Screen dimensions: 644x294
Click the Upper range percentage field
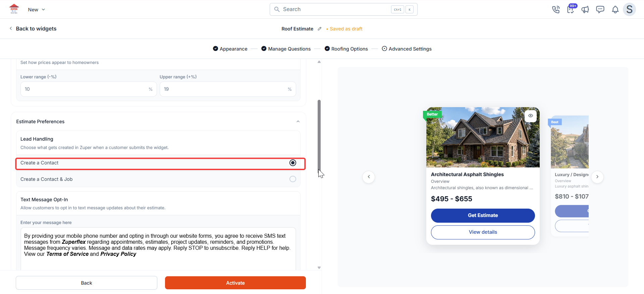tap(228, 89)
